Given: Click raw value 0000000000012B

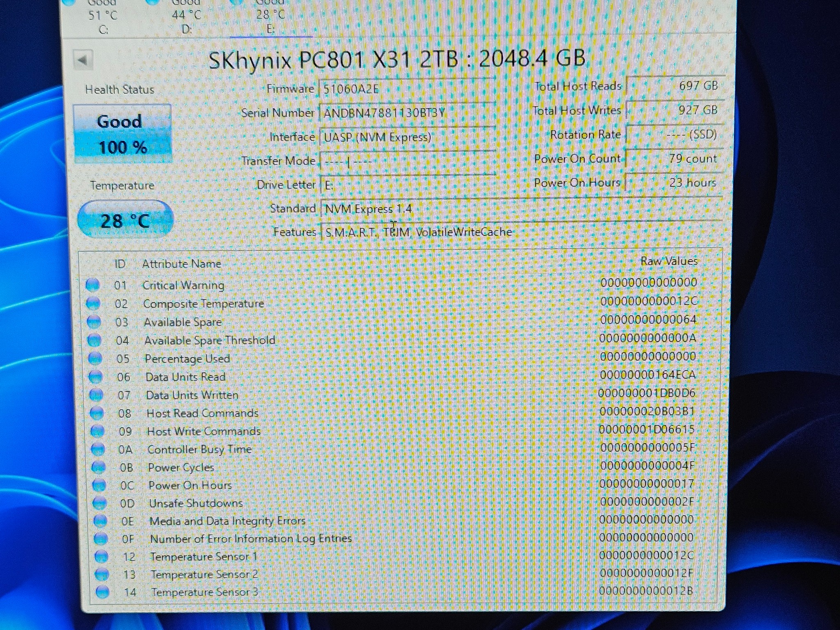Looking at the screenshot, I should 646,591.
